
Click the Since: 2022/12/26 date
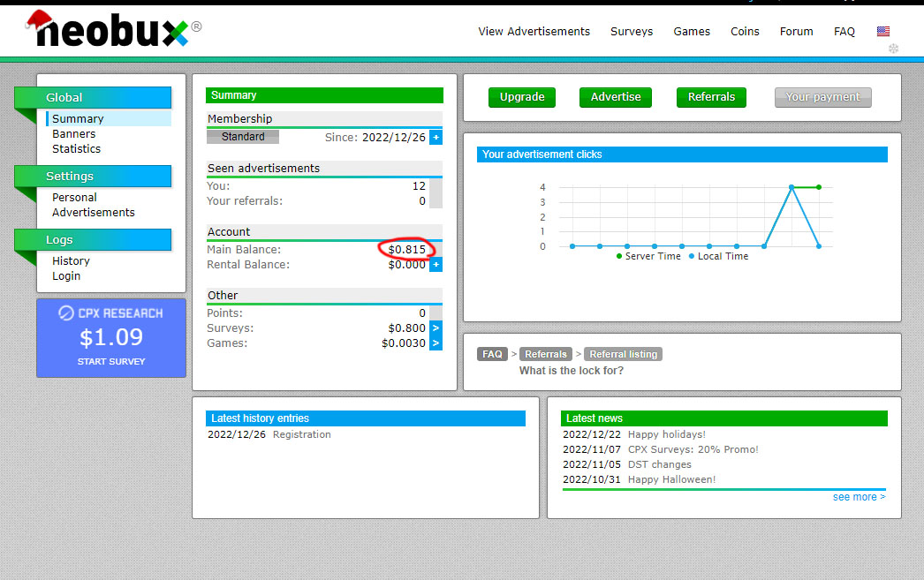coord(375,137)
